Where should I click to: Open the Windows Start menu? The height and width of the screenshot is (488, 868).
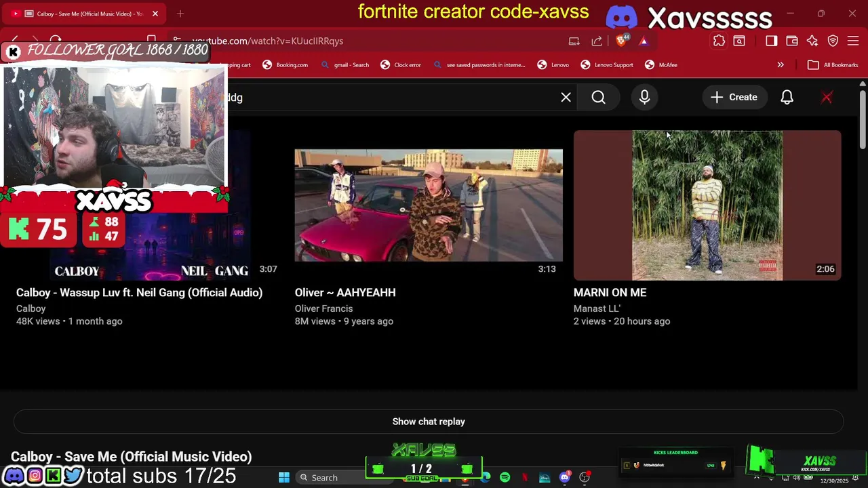284,478
